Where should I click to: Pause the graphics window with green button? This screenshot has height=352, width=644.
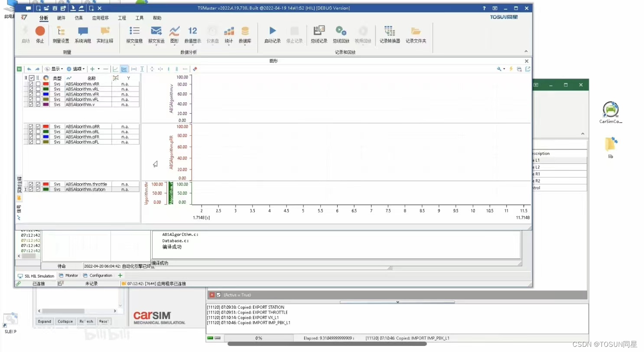point(19,69)
